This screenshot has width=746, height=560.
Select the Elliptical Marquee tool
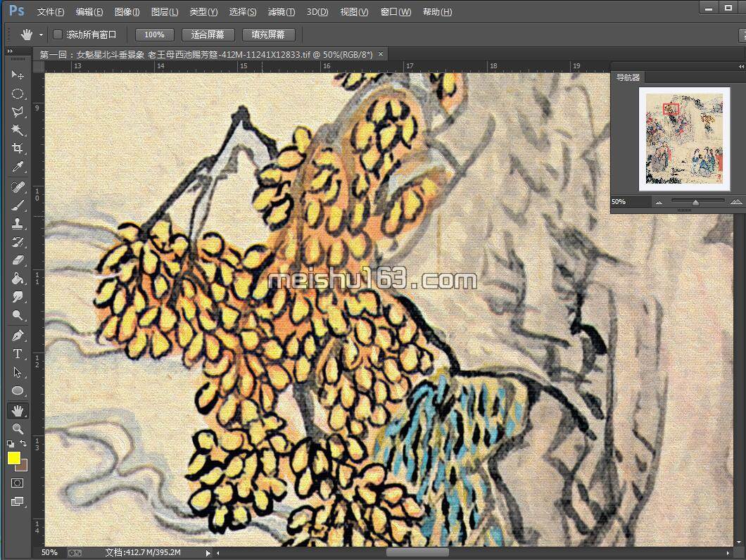[18, 94]
